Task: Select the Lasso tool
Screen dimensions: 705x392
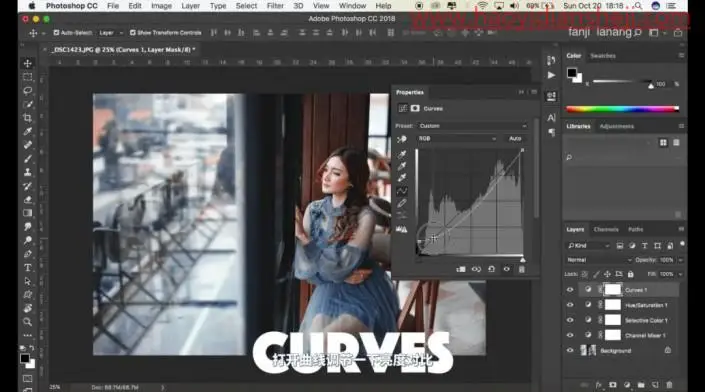Action: (28, 90)
